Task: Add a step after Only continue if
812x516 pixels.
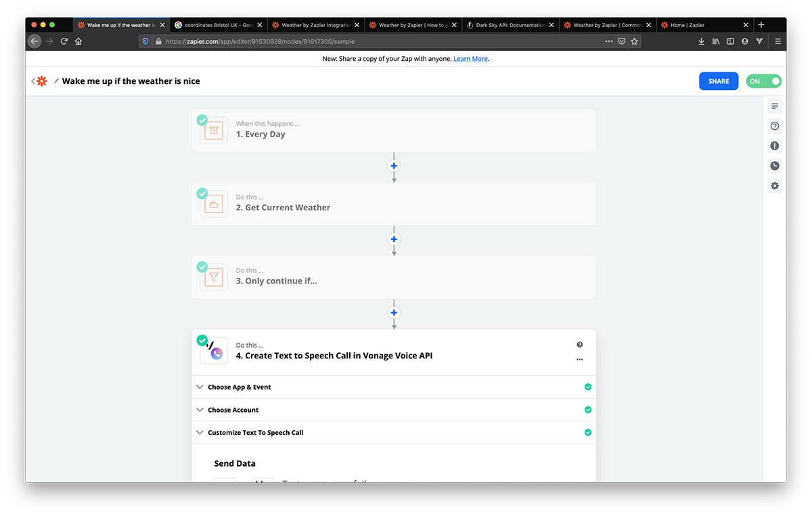Action: [x=394, y=312]
